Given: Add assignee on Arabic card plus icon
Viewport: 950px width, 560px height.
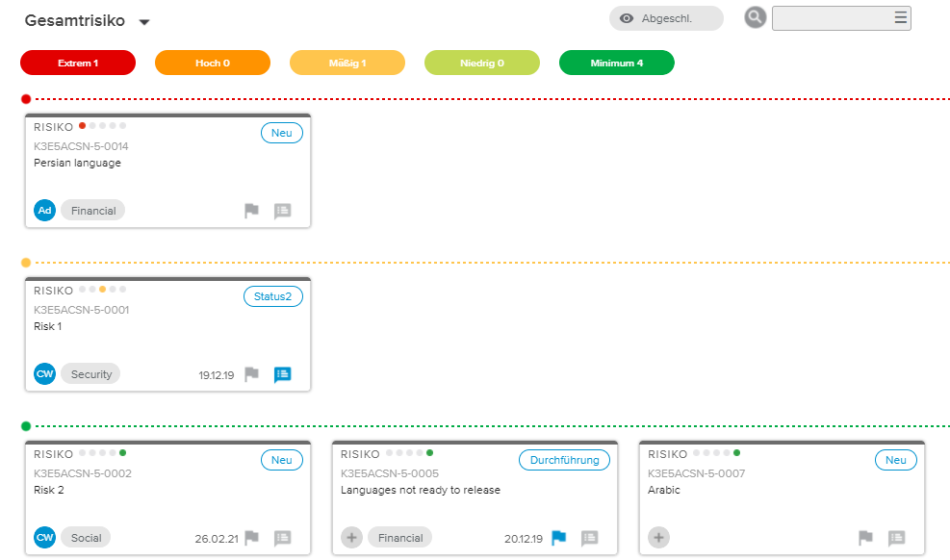Looking at the screenshot, I should coord(658,538).
